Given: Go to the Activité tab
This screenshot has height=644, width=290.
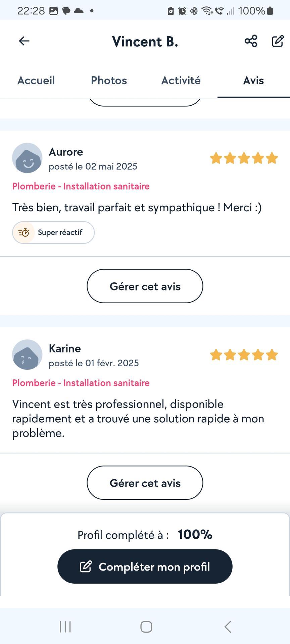Looking at the screenshot, I should tap(181, 80).
